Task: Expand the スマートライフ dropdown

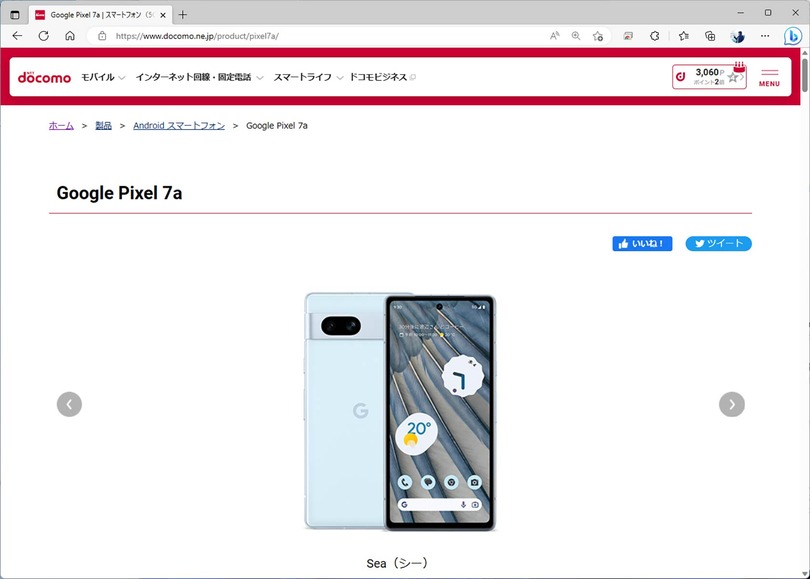Action: pyautogui.click(x=308, y=77)
